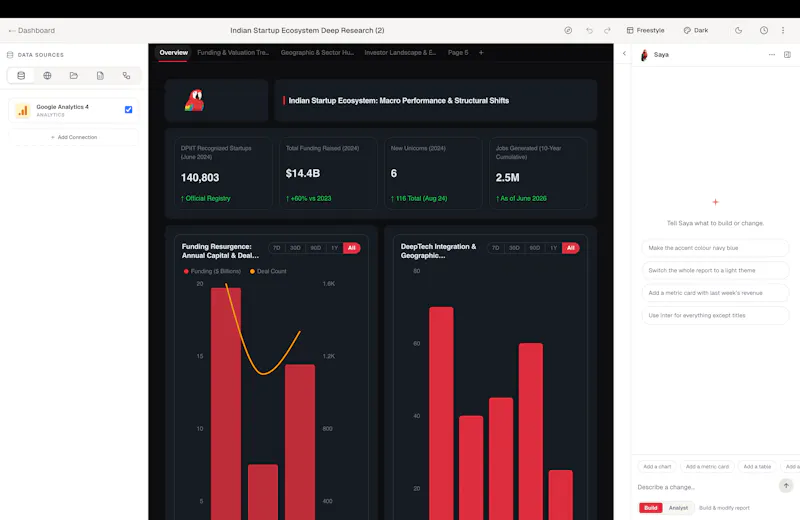The height and width of the screenshot is (520, 800).
Task: Open the Dark theme dropdown
Action: [x=696, y=31]
